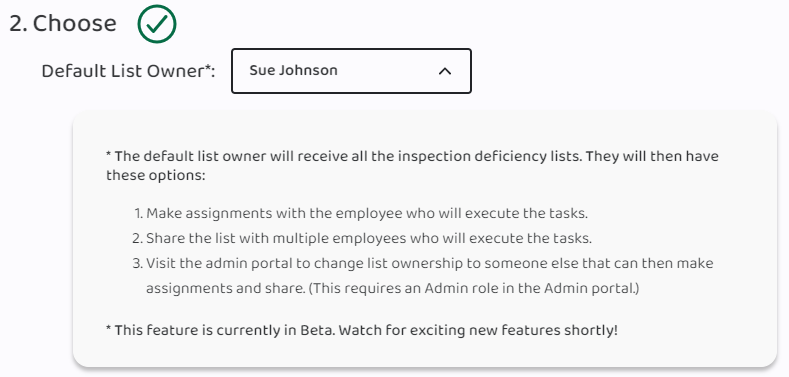
Task: Select the Sue Johnson text in dropdown
Action: click(x=293, y=70)
